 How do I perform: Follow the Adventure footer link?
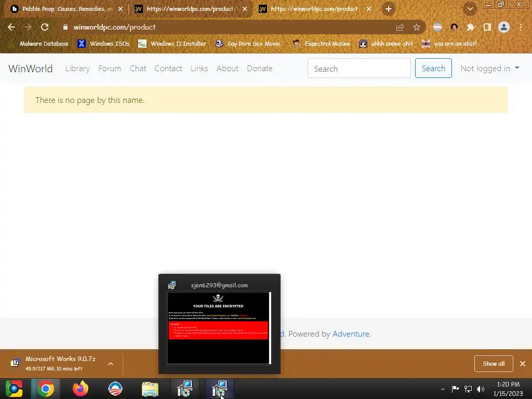coord(351,334)
